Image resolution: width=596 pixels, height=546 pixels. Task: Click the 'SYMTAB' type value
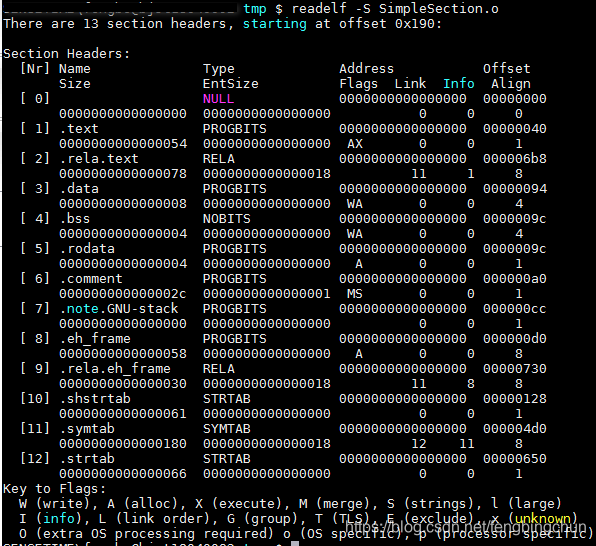coord(227,429)
